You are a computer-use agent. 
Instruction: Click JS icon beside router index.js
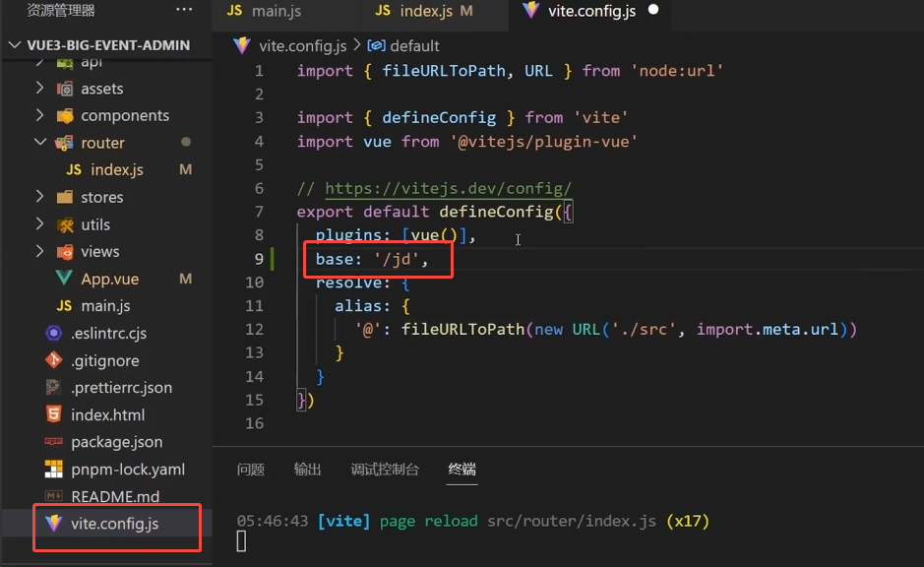click(74, 169)
